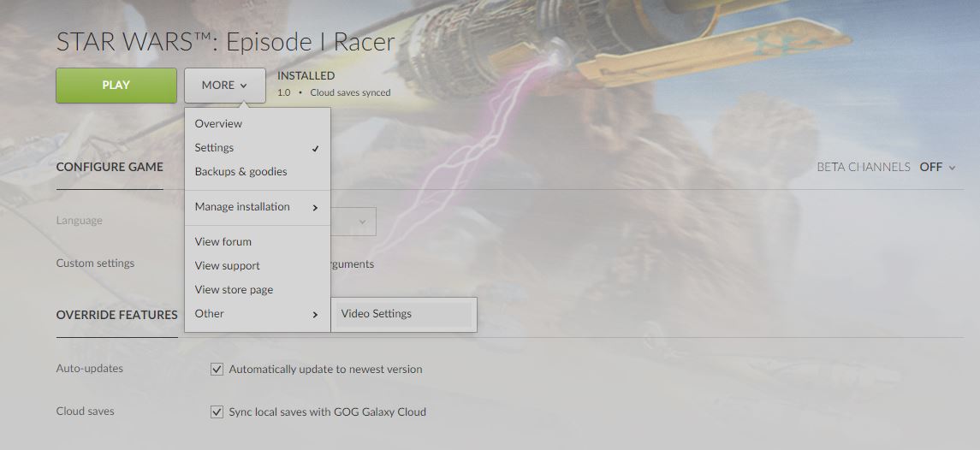Launch the game with the PLAY button
The width and height of the screenshot is (980, 450).
pos(116,85)
